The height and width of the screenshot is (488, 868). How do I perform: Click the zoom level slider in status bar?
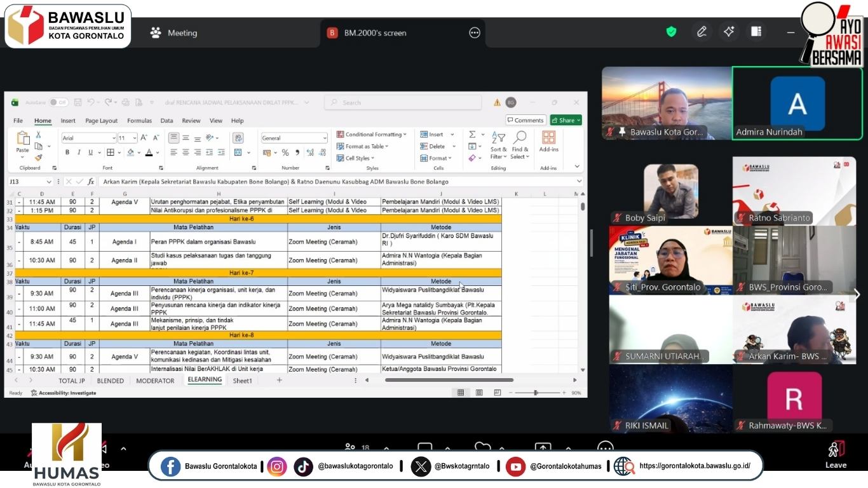[536, 393]
